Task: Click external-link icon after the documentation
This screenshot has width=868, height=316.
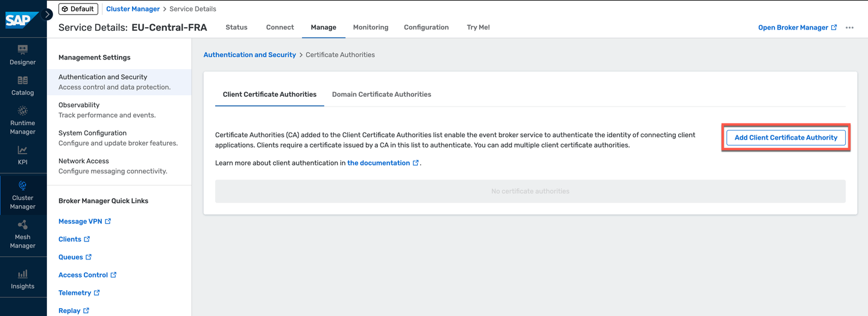Action: pos(415,163)
